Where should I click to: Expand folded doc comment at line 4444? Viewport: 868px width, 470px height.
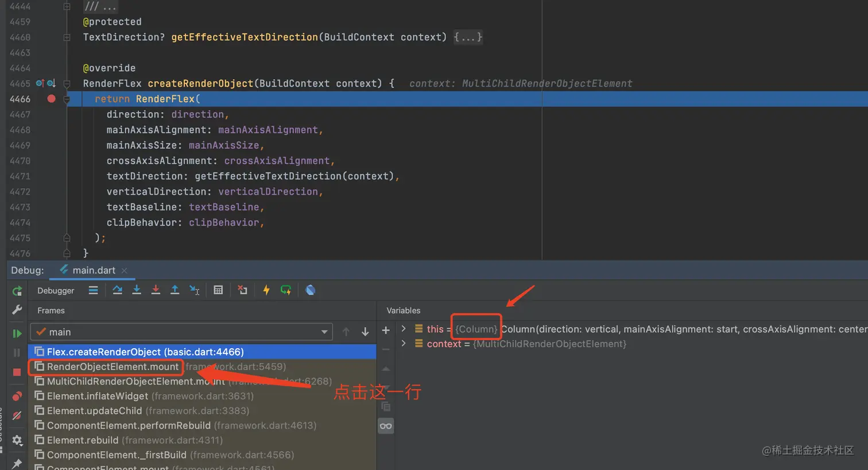(67, 6)
